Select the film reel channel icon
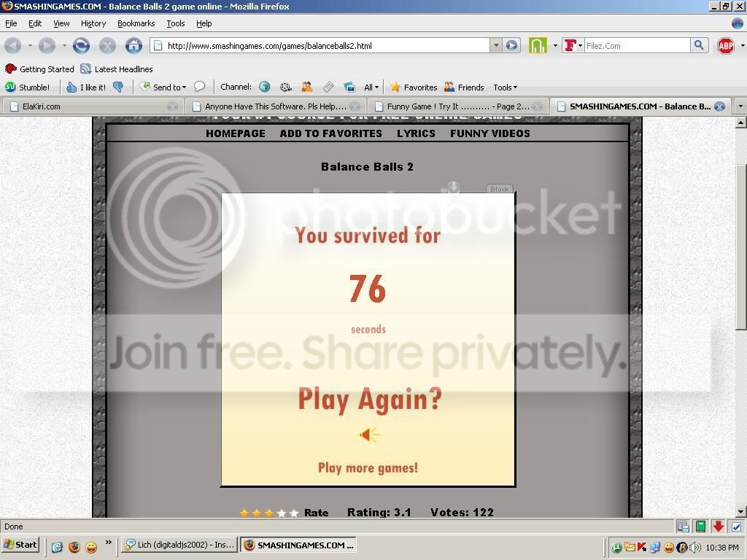 point(285,87)
